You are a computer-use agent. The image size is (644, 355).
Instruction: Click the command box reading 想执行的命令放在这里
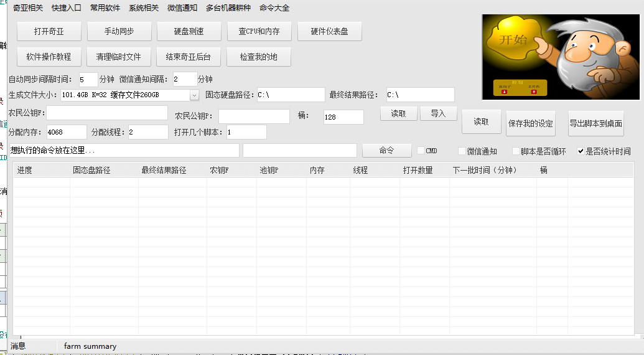click(x=124, y=150)
